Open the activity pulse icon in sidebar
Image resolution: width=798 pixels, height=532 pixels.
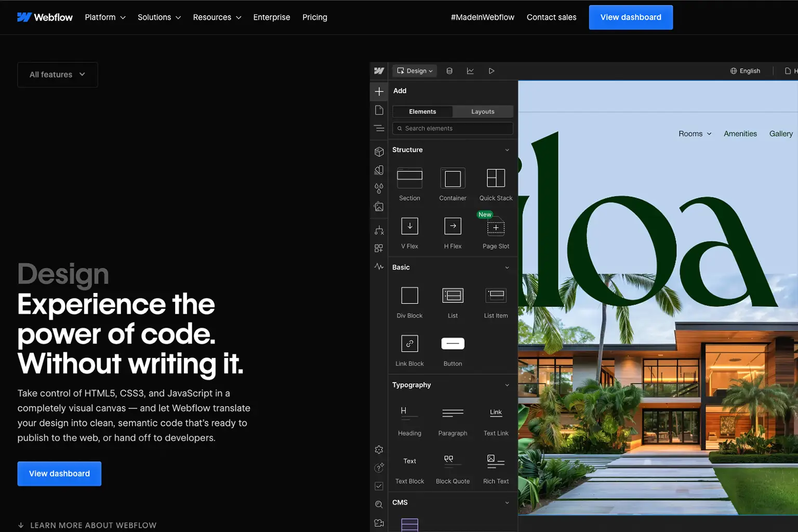[x=379, y=267]
